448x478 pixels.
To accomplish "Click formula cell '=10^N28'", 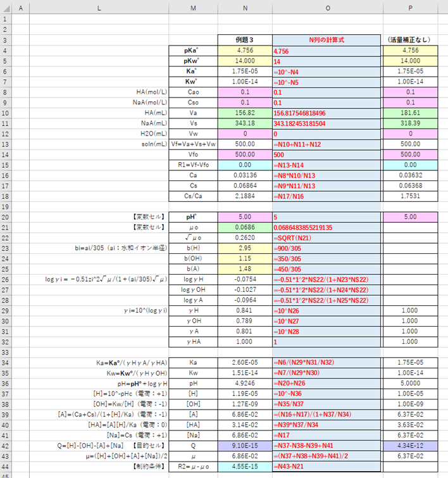I will [x=327, y=332].
